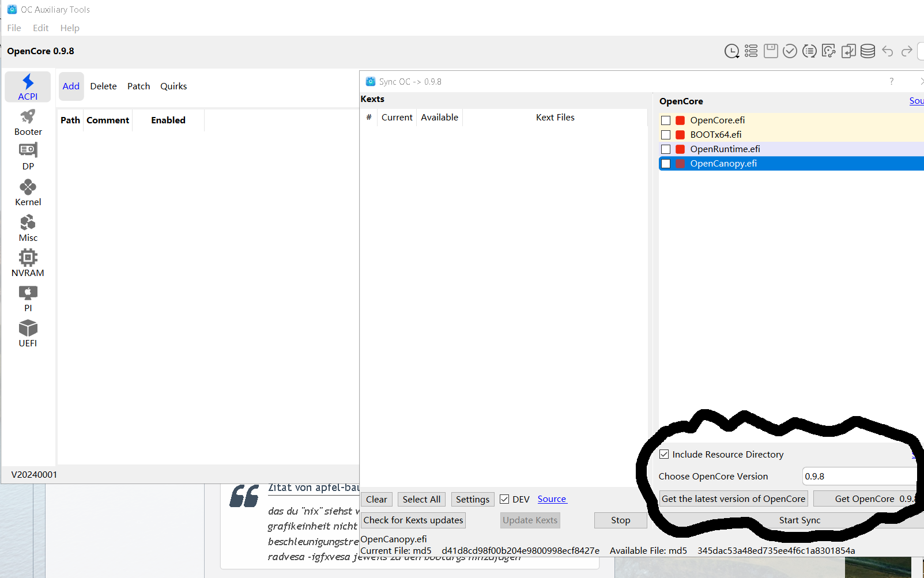Click the Select All button
This screenshot has width=924, height=578.
[x=421, y=499]
